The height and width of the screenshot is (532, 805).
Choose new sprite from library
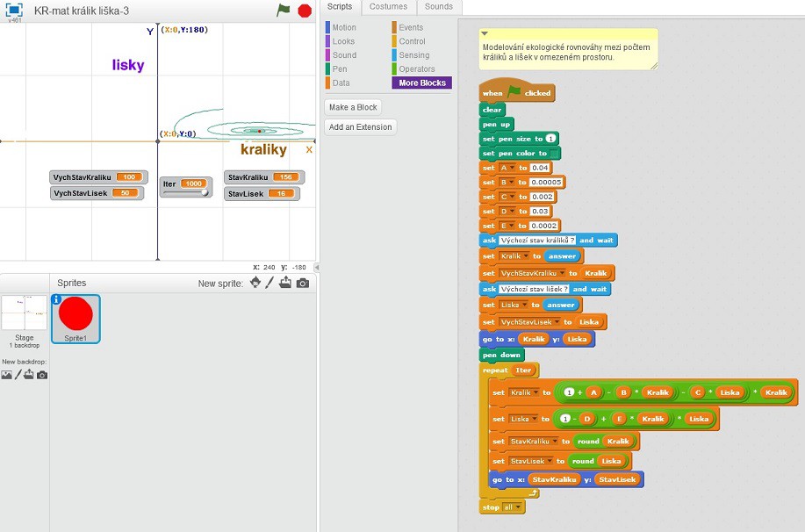[x=255, y=283]
